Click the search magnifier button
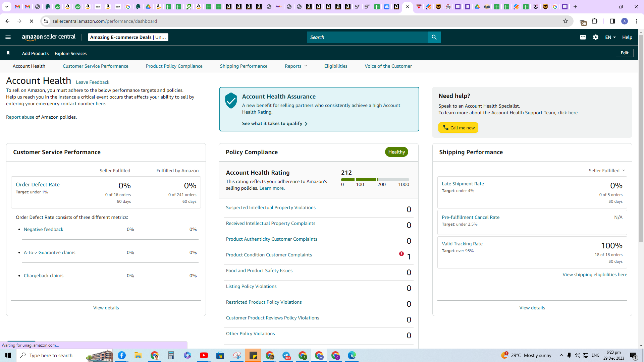 (x=434, y=37)
